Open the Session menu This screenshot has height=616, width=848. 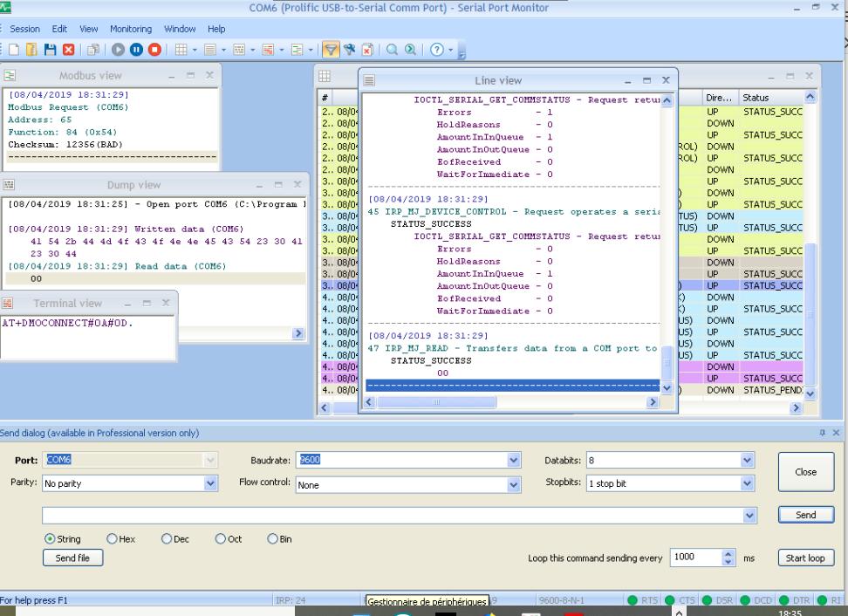(25, 29)
